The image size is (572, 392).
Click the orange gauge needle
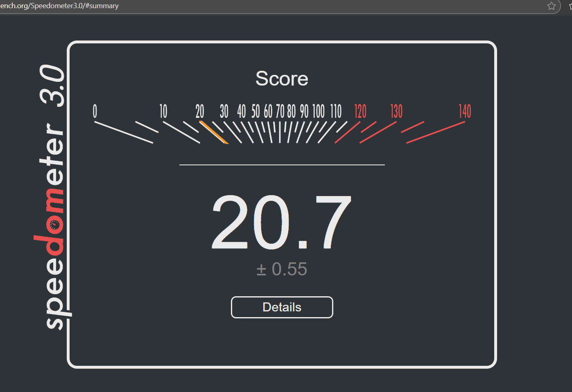coord(213,132)
